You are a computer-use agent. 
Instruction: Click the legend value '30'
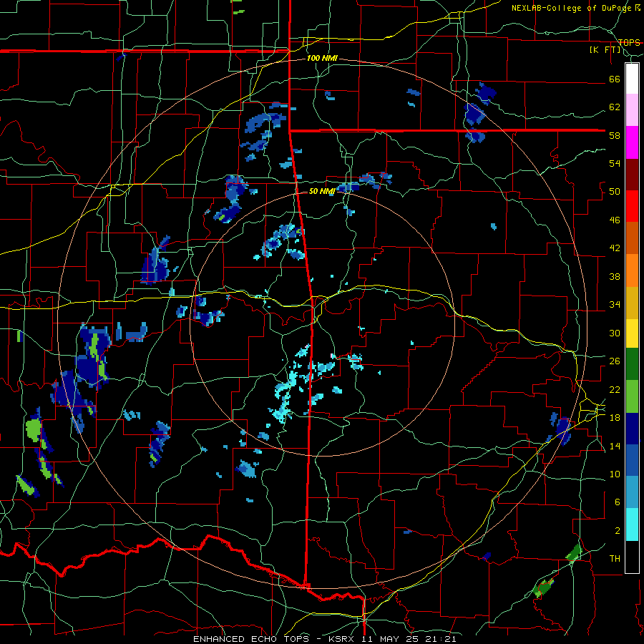(x=615, y=333)
